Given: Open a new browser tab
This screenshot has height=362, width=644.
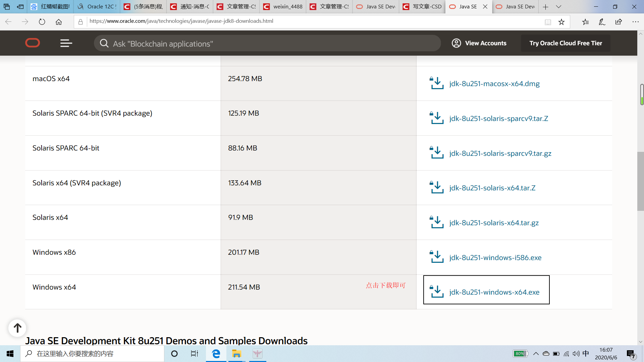Looking at the screenshot, I should tap(546, 7).
